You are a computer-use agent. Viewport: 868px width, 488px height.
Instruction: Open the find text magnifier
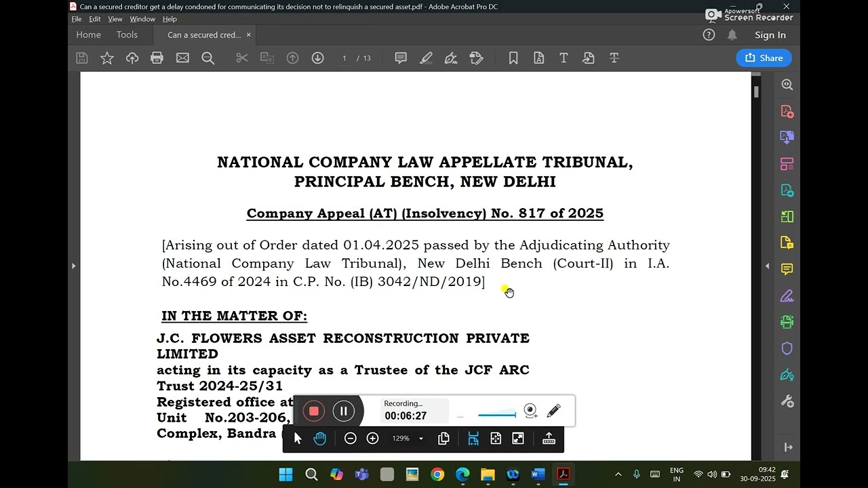click(x=208, y=58)
